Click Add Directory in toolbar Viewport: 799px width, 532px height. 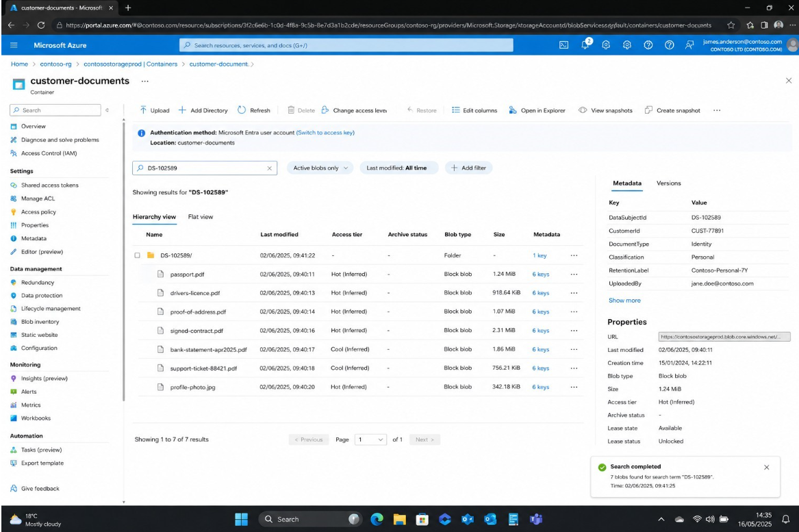[203, 110]
